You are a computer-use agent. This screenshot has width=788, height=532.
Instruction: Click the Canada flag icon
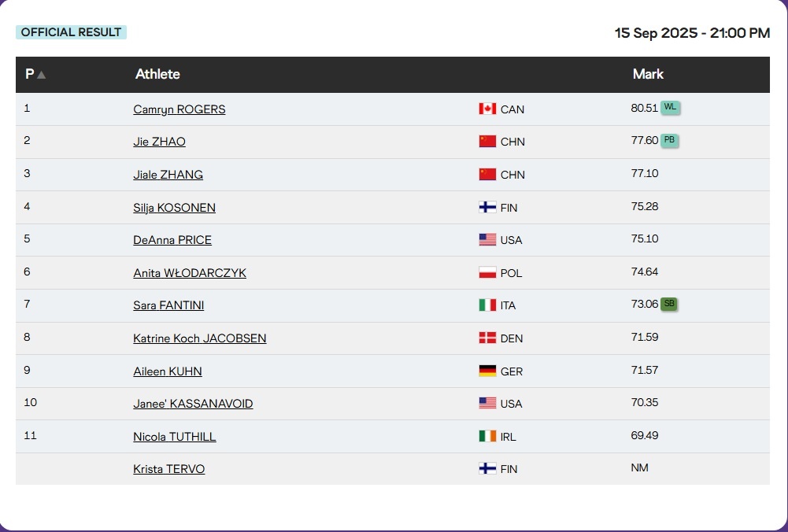point(487,109)
